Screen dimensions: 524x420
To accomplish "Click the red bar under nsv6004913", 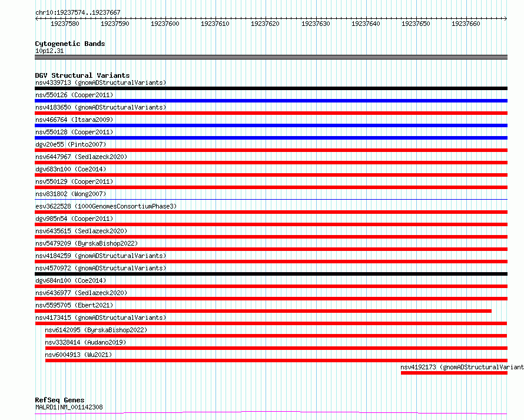I will pyautogui.click(x=276, y=361).
